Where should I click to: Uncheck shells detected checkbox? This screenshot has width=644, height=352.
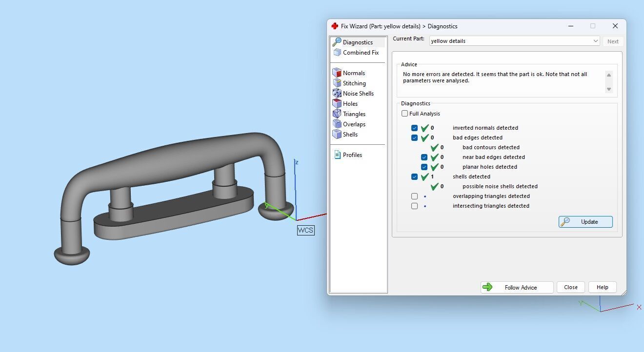point(415,177)
